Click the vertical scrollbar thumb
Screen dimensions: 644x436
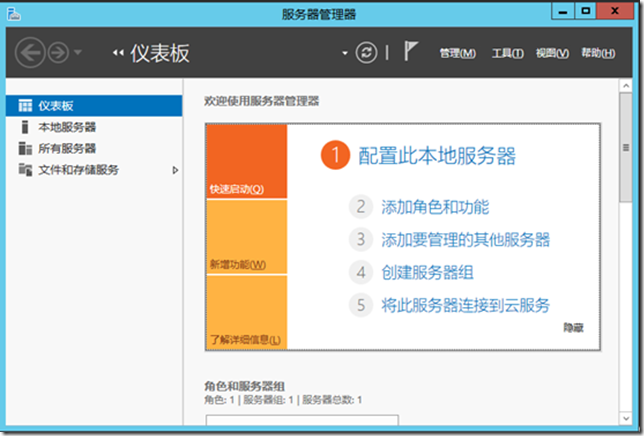click(626, 147)
